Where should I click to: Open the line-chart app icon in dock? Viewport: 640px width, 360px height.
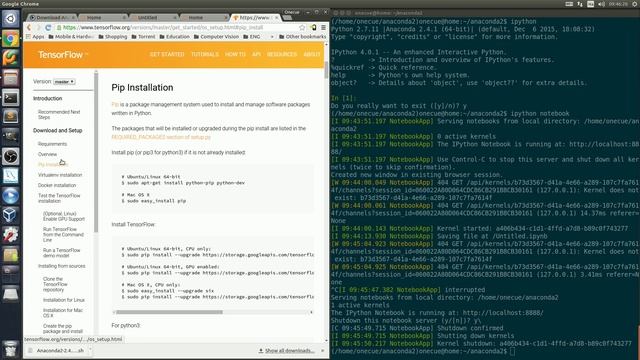tap(11, 176)
